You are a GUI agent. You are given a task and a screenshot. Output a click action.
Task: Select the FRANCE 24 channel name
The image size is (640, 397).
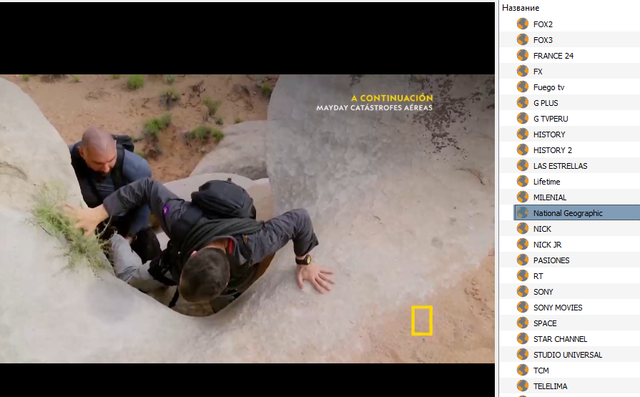553,56
